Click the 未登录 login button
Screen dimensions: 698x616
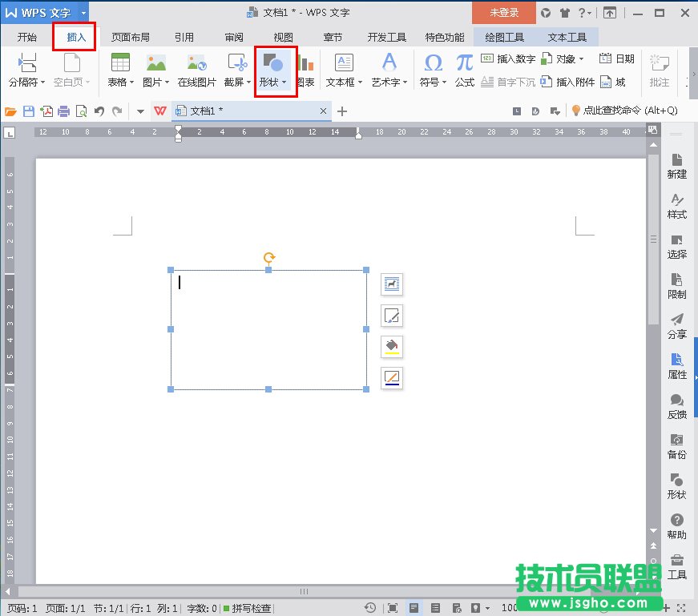coord(504,13)
